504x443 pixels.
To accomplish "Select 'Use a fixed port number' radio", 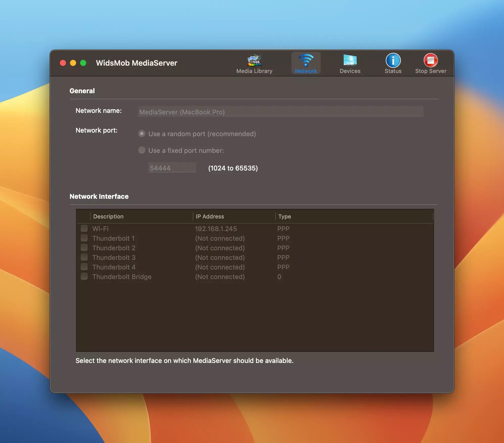I will point(142,150).
